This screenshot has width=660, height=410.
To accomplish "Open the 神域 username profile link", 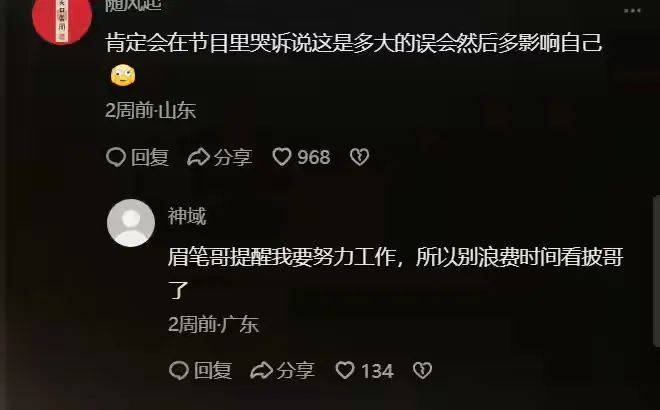I will tap(187, 216).
